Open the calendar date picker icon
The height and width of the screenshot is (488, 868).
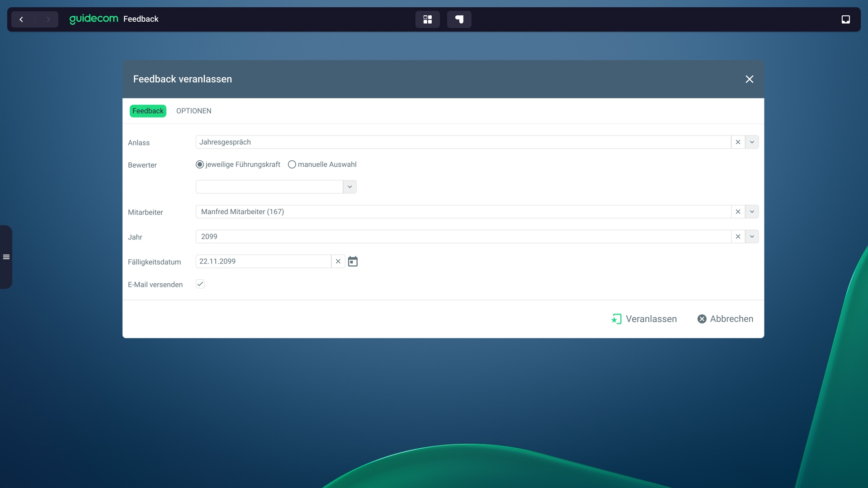tap(353, 262)
